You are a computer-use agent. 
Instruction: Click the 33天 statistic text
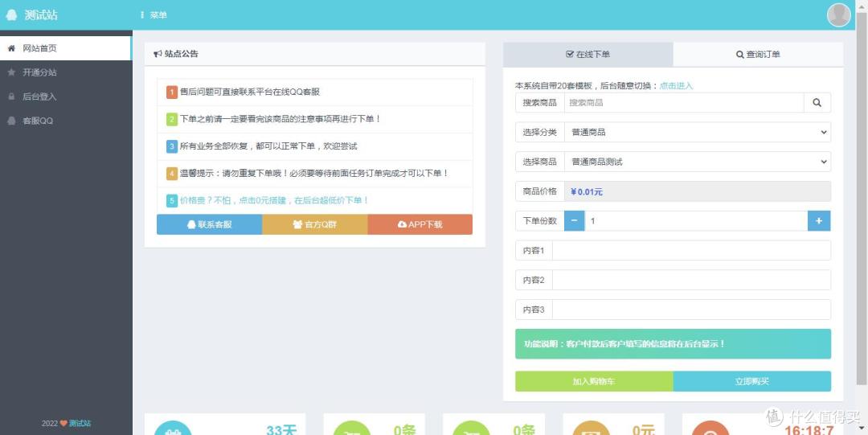282,430
